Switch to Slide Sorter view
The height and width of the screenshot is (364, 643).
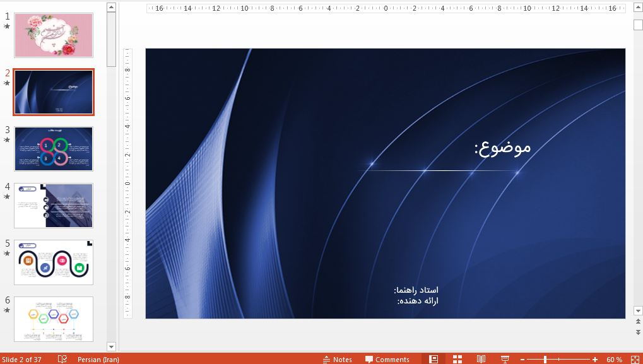coord(457,359)
